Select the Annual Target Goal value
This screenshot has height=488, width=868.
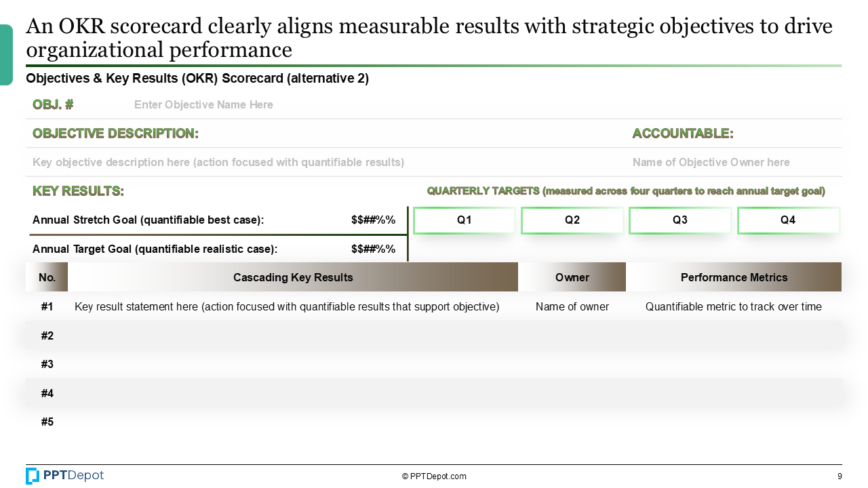pyautogui.click(x=373, y=249)
